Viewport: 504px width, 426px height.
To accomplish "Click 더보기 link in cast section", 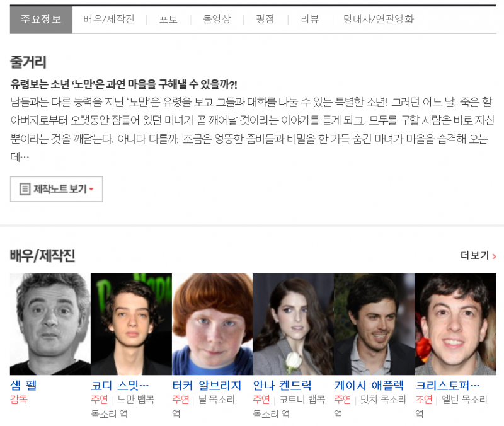I will 474,255.
